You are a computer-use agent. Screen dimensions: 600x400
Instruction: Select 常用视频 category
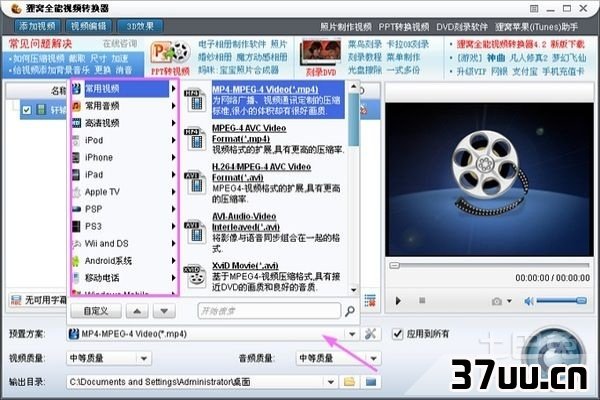(120, 89)
